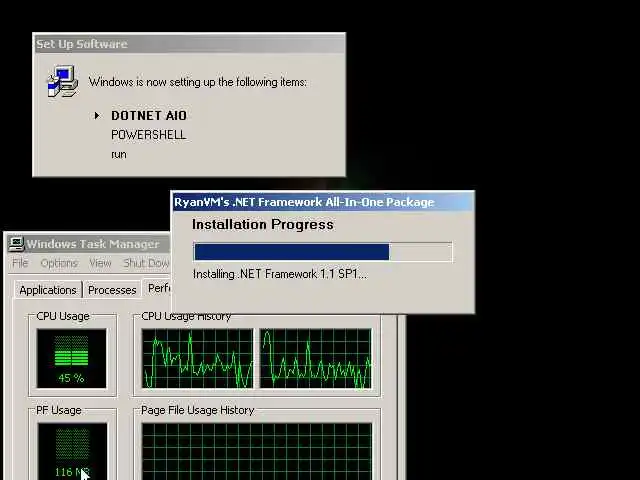
Task: Click the 'Installation Progress' heading
Action: pos(263,224)
